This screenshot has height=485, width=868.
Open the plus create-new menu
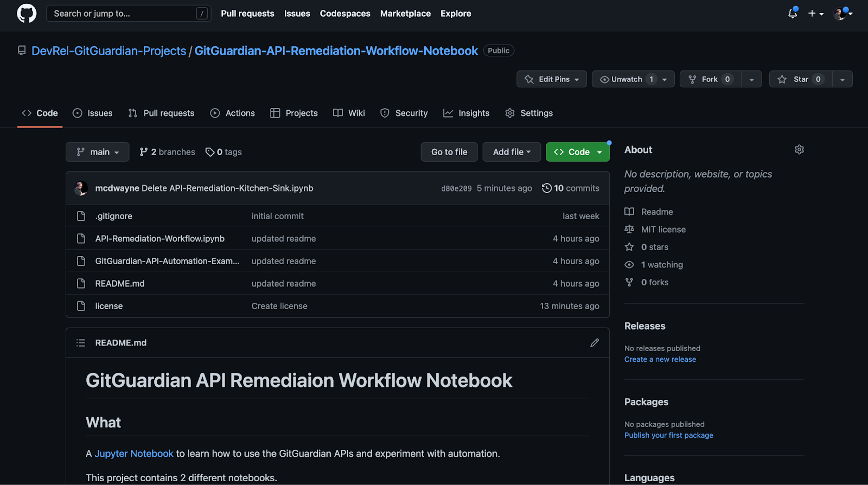coord(815,14)
